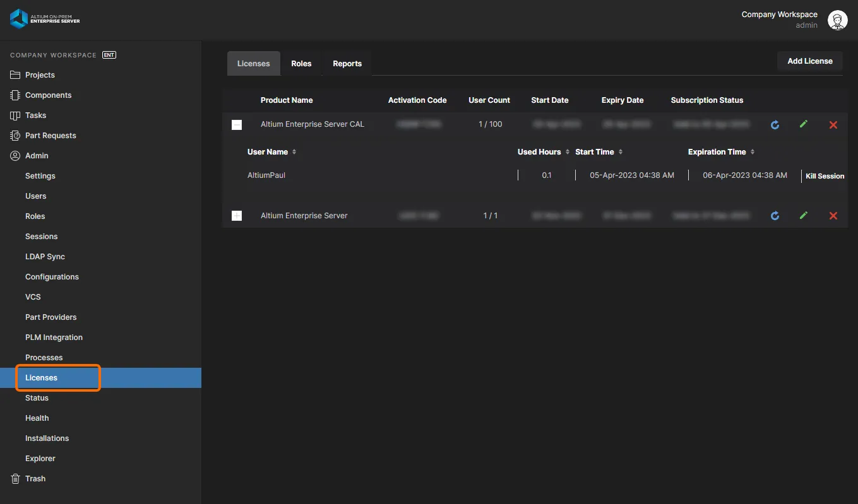The image size is (858, 504).
Task: Open Tasks in the sidebar
Action: 35,115
